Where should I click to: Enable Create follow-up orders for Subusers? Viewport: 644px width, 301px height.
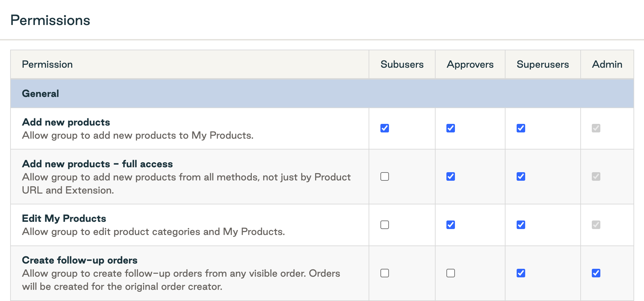pyautogui.click(x=385, y=273)
